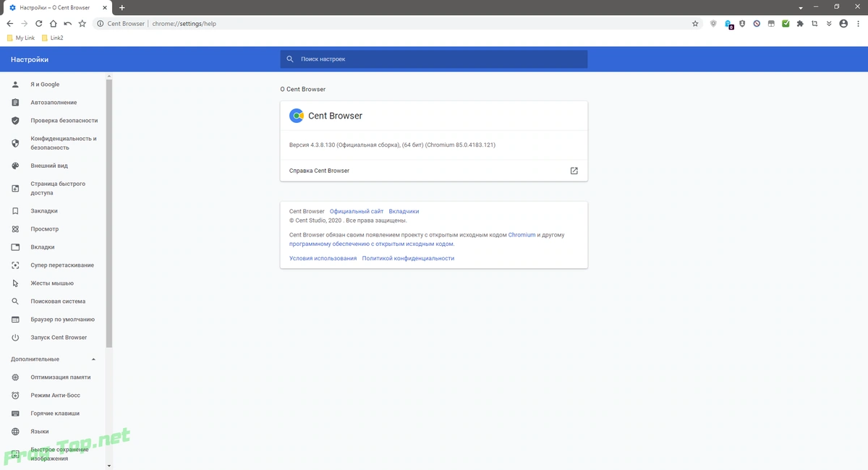
Task: Collapse the Дополнительные section
Action: tap(93, 359)
